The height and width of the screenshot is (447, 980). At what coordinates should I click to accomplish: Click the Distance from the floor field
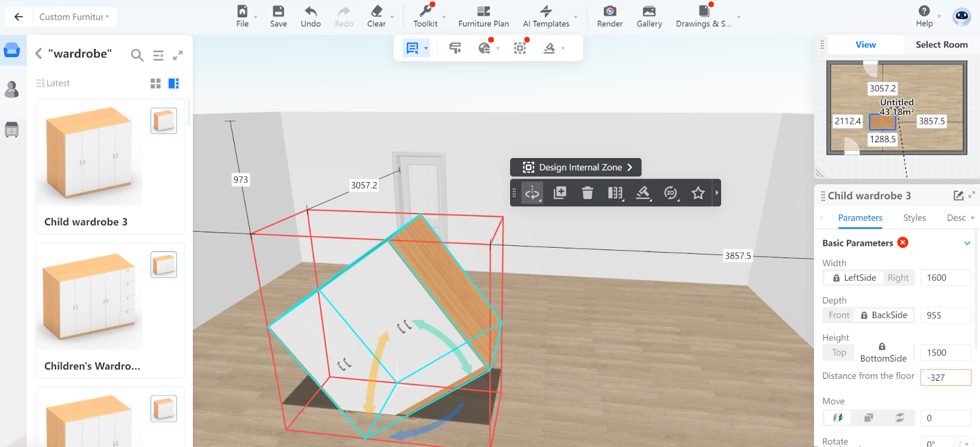(x=945, y=378)
